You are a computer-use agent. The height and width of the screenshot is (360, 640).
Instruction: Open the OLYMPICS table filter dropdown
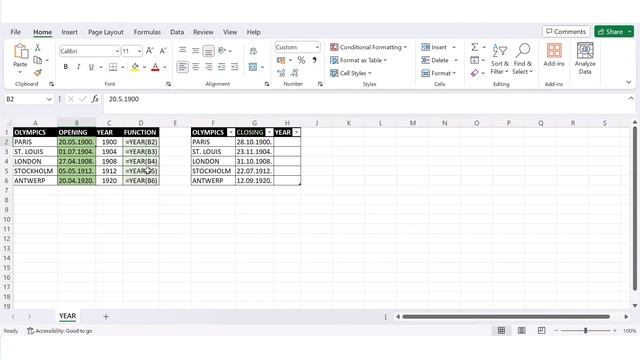[231, 133]
